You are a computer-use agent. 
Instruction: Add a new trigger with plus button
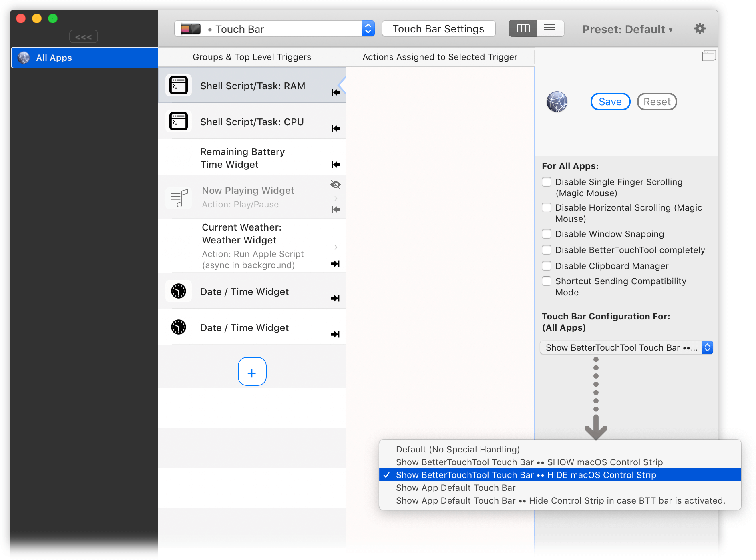(x=252, y=371)
